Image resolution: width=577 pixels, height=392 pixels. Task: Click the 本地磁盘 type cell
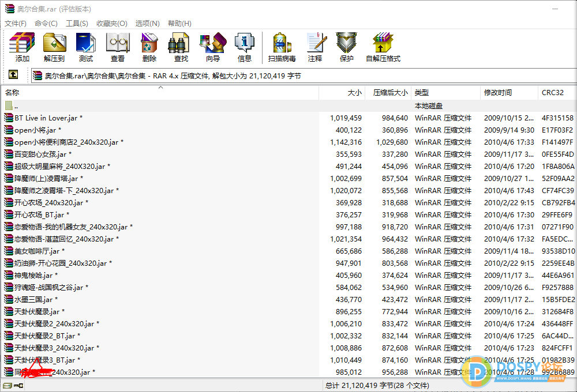[x=428, y=106]
